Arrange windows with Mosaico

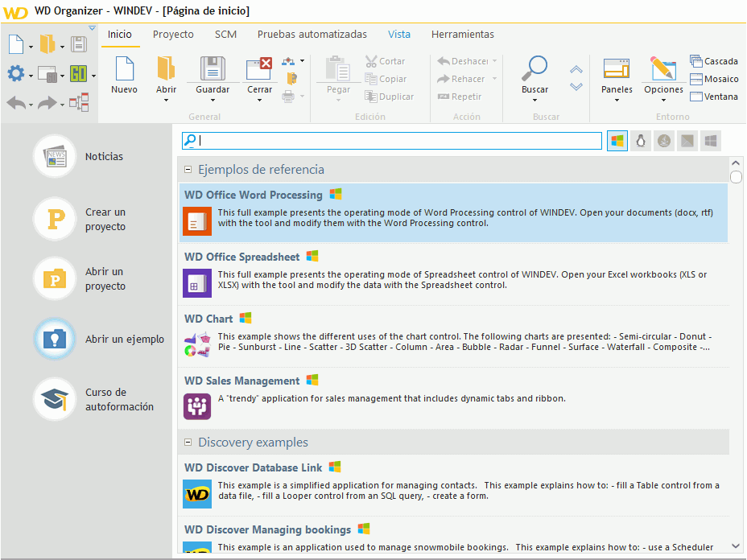(714, 79)
